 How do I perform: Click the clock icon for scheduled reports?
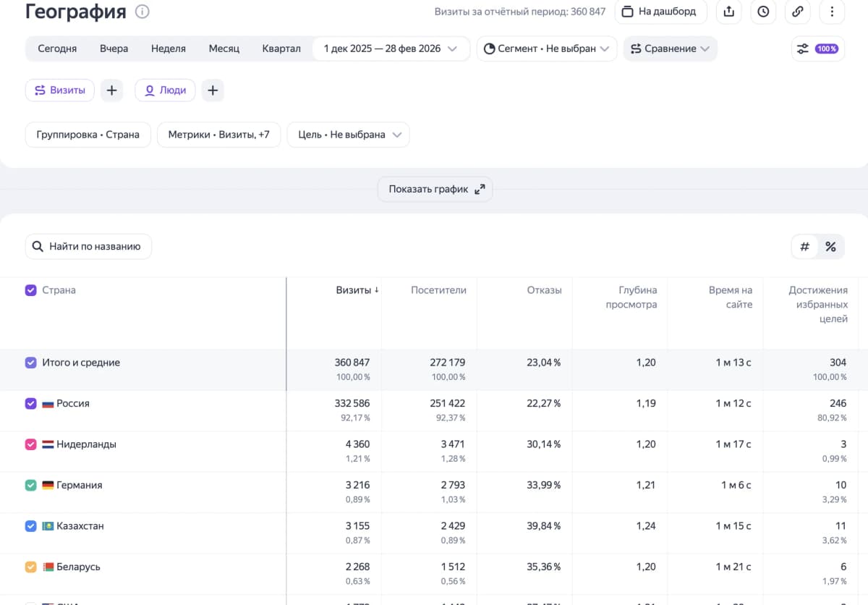tap(763, 12)
